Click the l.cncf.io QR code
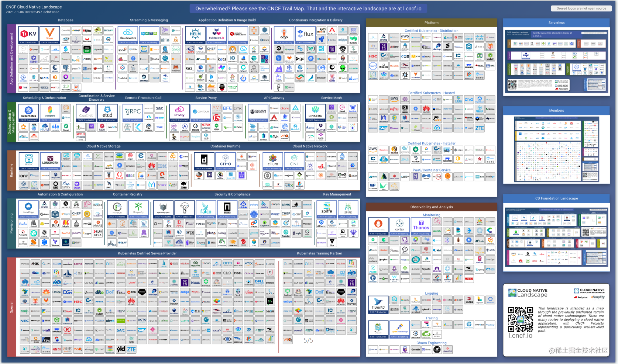Image resolution: width=618 pixels, height=364 pixels. click(x=521, y=320)
